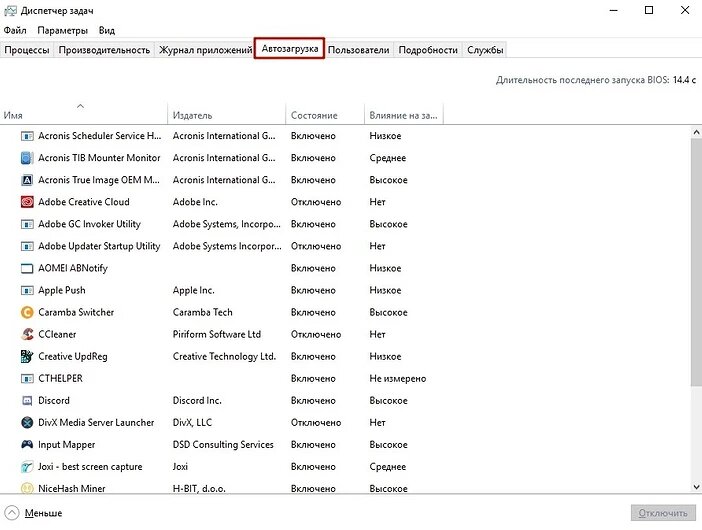Click the DSD Consulting Services publisher
Screen dimensions: 702x530
(x=223, y=445)
